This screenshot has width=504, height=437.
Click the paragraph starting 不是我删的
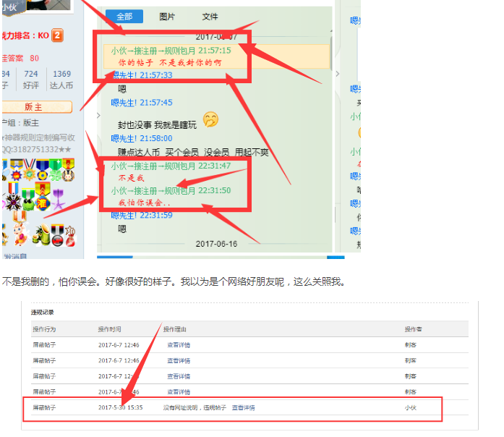click(174, 281)
